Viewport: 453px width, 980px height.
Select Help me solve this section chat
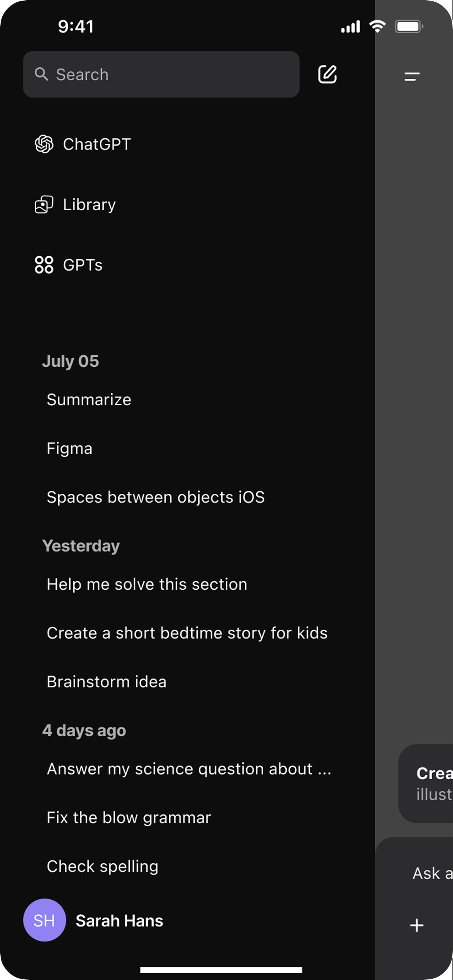pyautogui.click(x=147, y=584)
